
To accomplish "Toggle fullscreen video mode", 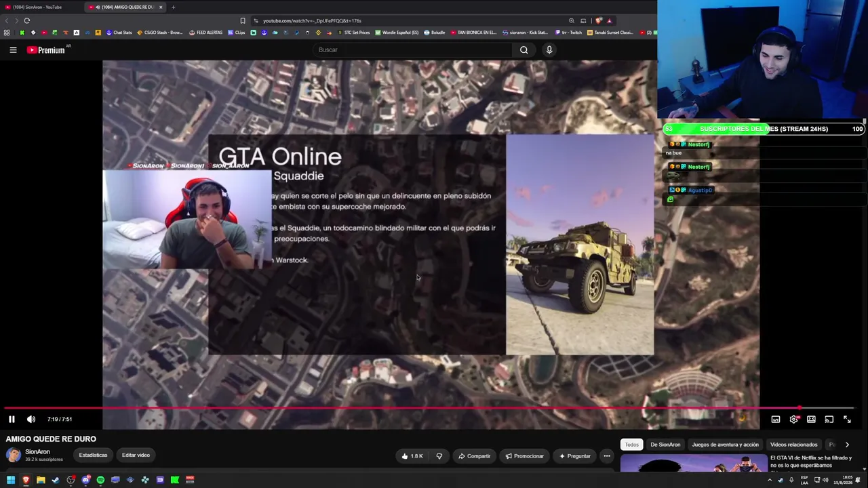I will [x=847, y=420].
